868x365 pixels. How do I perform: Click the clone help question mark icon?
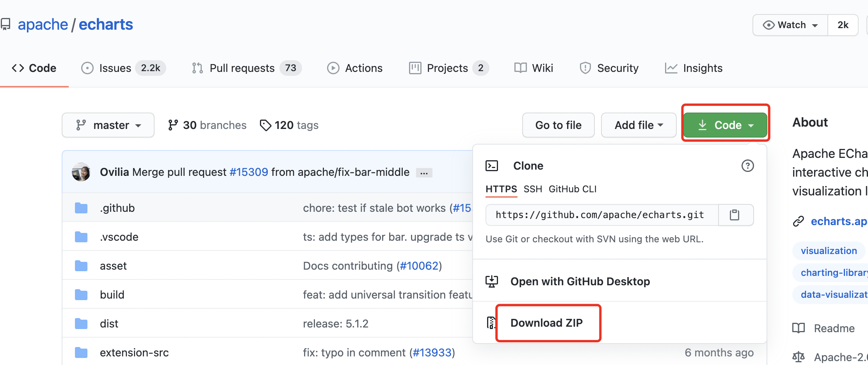click(x=747, y=166)
